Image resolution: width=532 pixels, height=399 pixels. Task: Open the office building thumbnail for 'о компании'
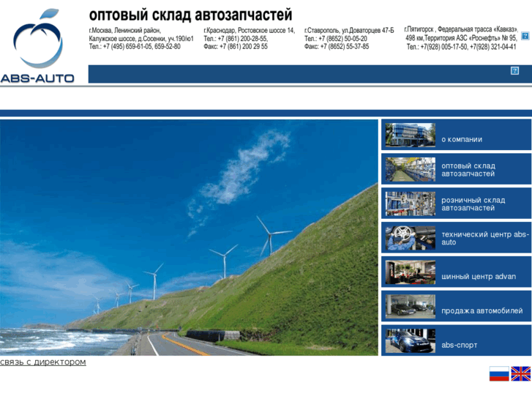click(411, 135)
